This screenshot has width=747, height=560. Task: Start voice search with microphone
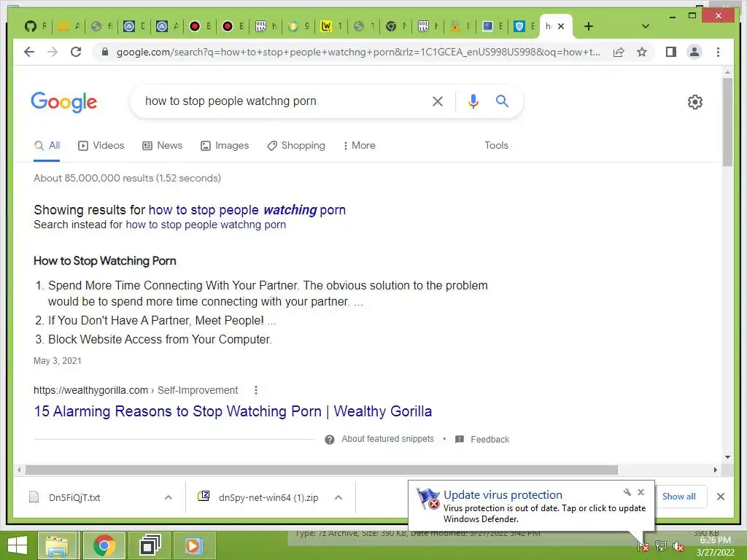(x=473, y=101)
